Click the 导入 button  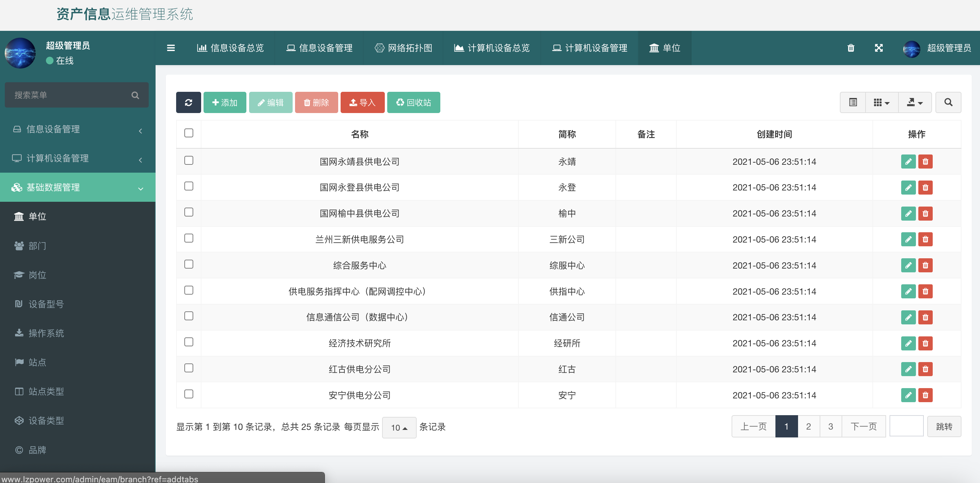(362, 102)
